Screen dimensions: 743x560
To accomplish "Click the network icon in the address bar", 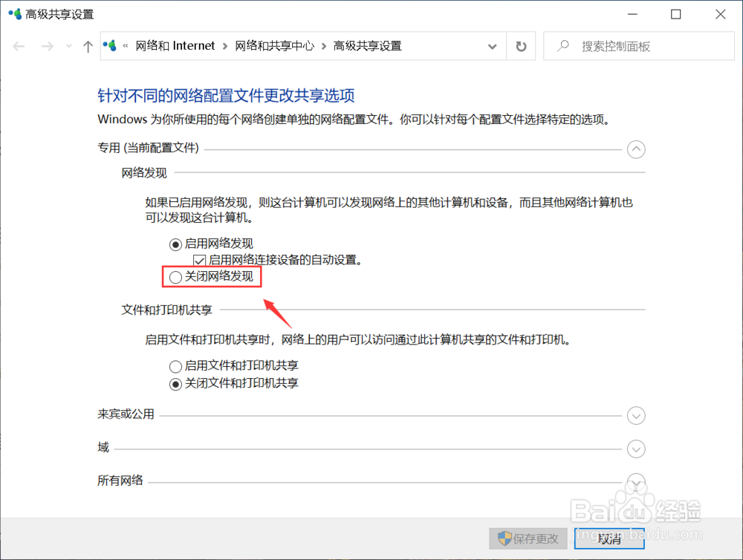I will tap(110, 45).
